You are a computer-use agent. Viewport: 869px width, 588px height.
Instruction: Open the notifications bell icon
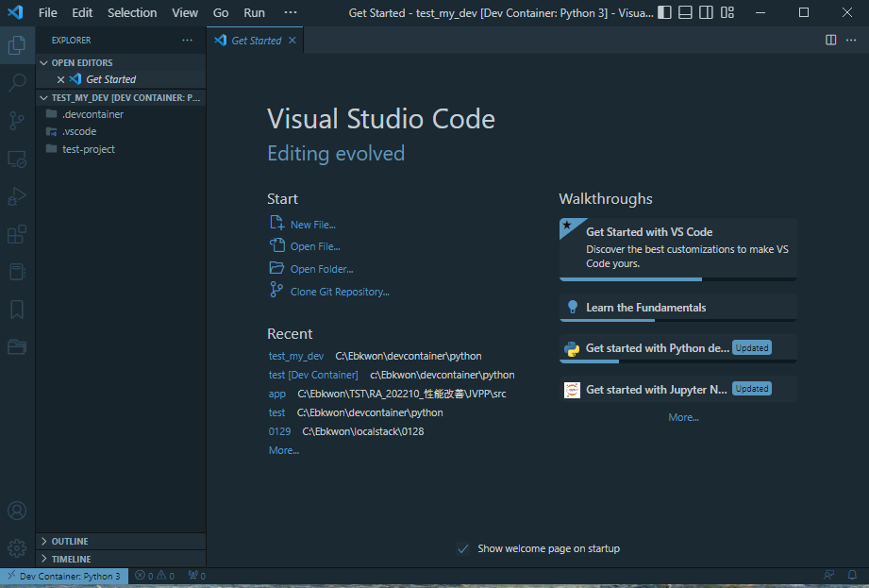tap(852, 576)
